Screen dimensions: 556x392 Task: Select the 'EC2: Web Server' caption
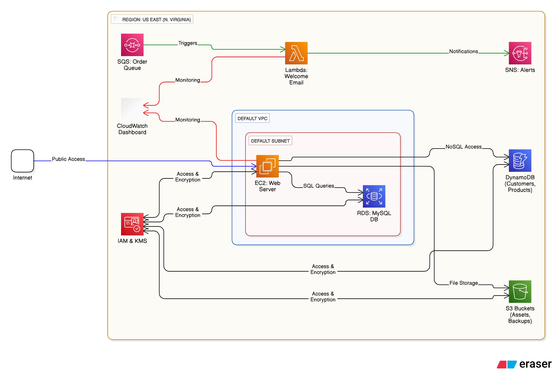[x=267, y=186]
